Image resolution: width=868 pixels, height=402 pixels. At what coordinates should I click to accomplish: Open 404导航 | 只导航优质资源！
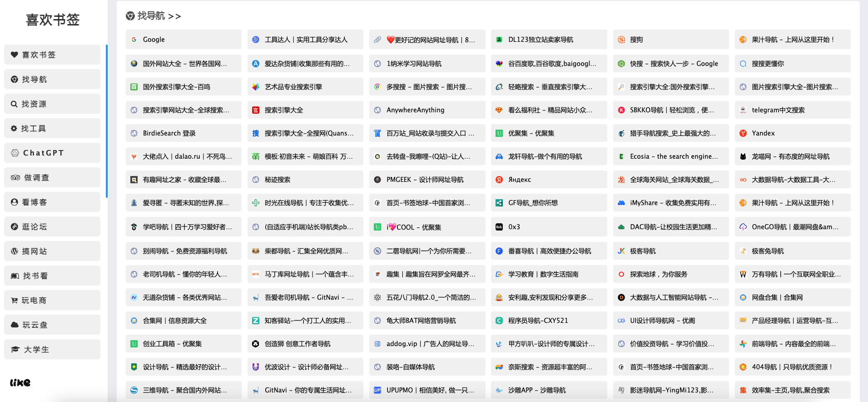tap(793, 367)
